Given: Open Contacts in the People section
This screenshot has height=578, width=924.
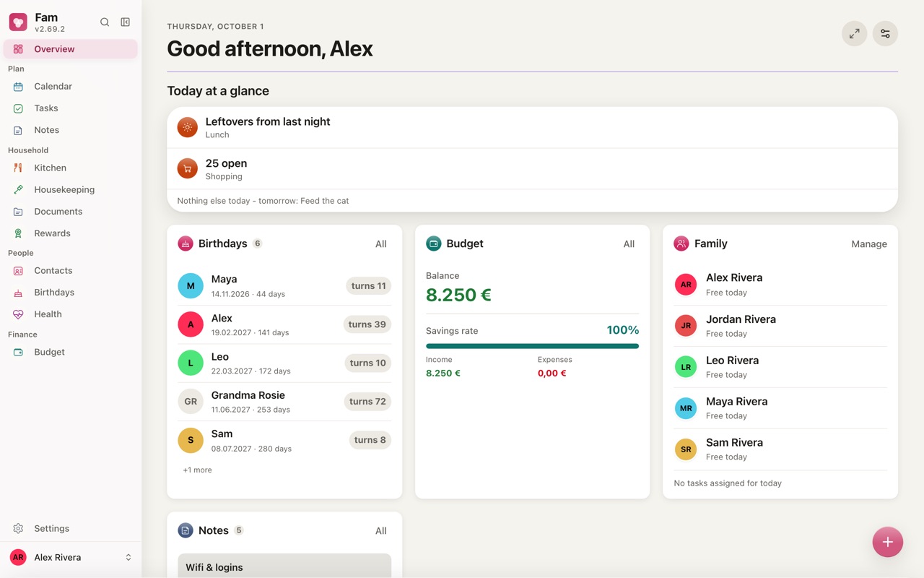Looking at the screenshot, I should (x=71, y=271).
